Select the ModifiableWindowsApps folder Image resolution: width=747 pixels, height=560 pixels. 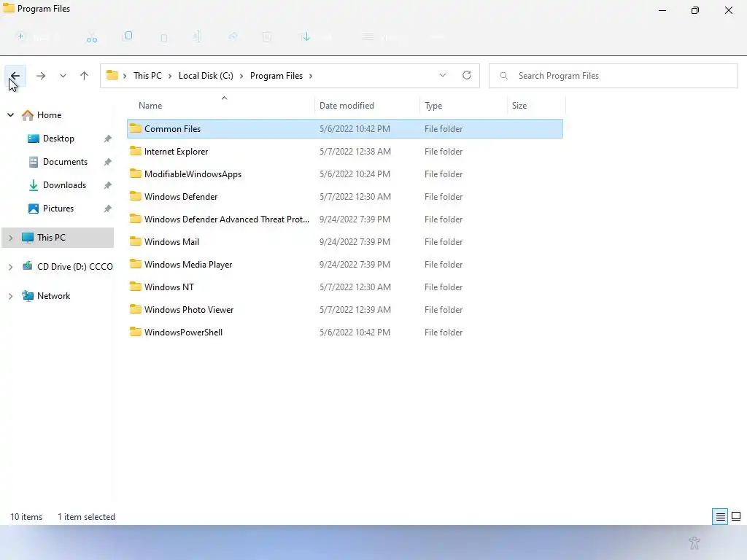345,174
